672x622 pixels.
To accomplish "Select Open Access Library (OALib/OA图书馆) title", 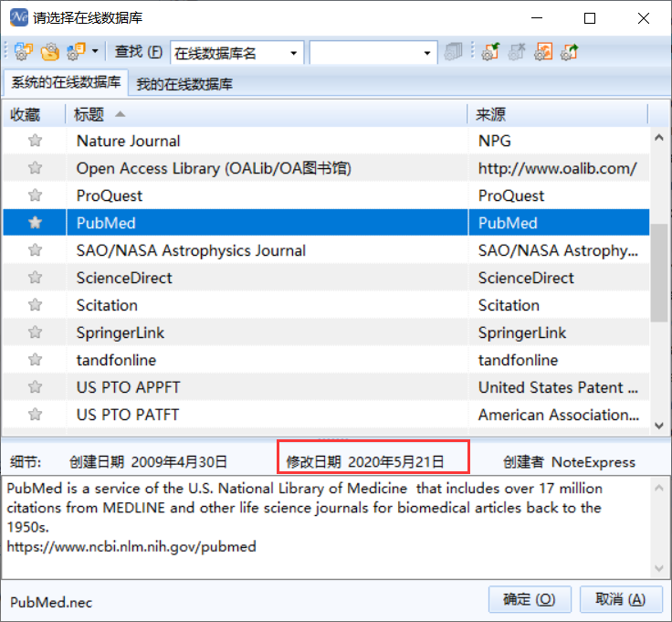I will (214, 168).
